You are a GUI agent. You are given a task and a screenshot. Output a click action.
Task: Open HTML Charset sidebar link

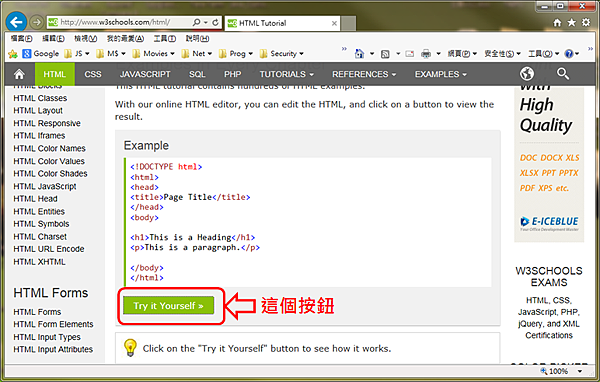[40, 237]
